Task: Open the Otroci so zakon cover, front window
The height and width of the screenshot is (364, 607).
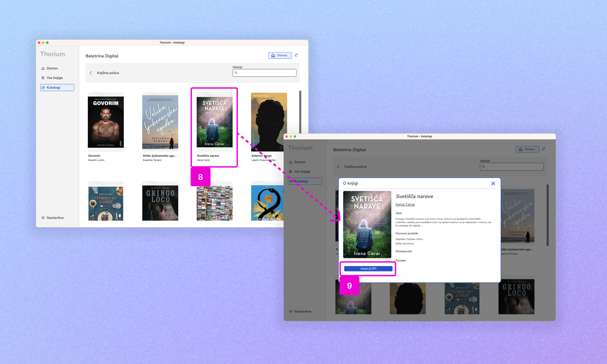Action: (462, 298)
